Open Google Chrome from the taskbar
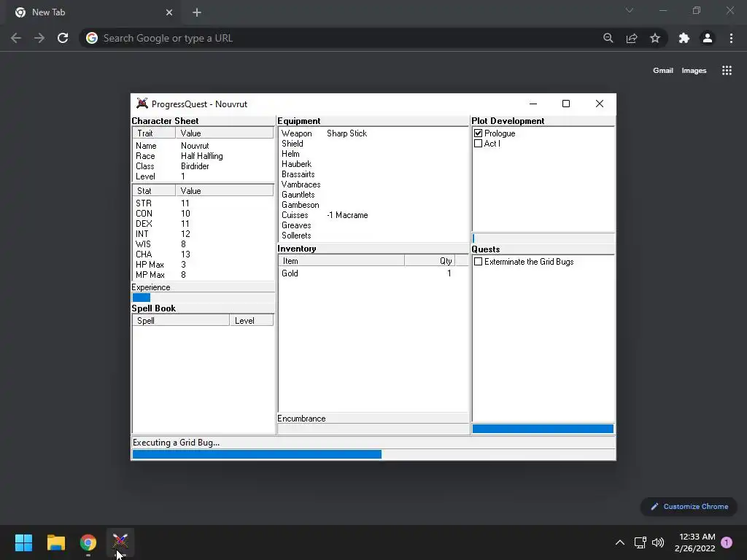 point(88,542)
